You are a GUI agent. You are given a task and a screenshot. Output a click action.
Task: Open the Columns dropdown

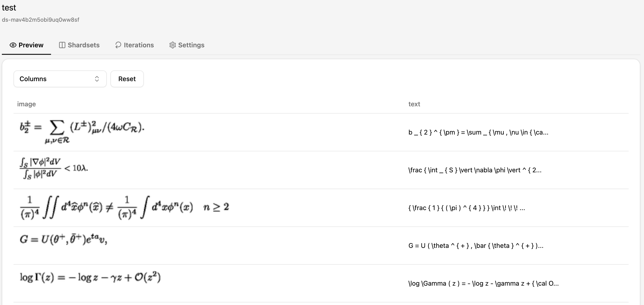(60, 79)
